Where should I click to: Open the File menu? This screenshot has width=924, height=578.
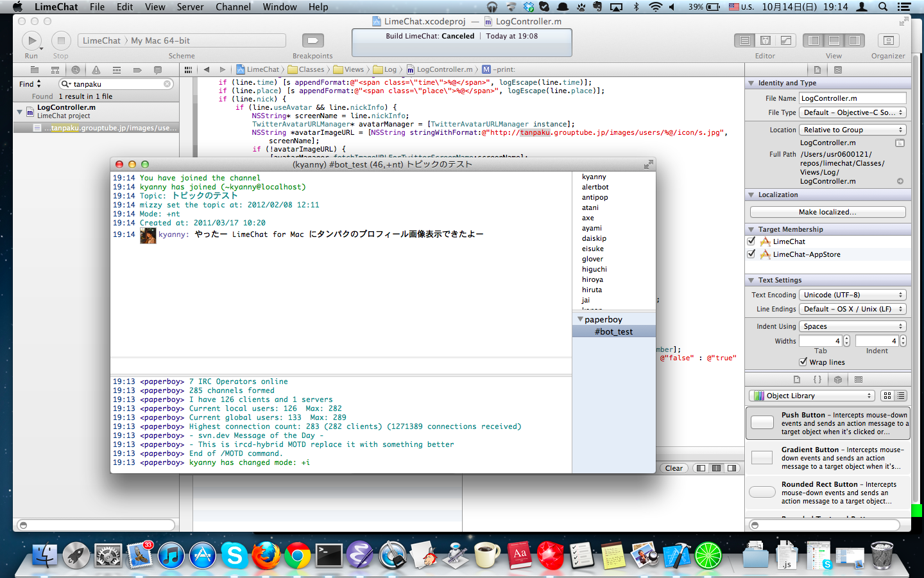[97, 7]
